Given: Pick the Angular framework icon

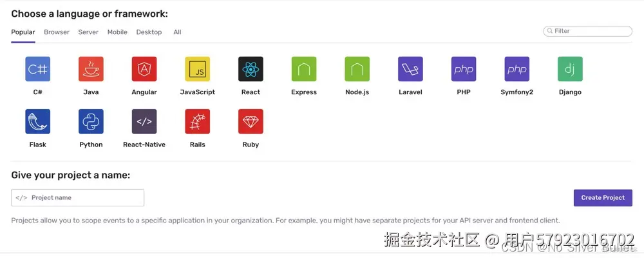Looking at the screenshot, I should pyautogui.click(x=144, y=69).
